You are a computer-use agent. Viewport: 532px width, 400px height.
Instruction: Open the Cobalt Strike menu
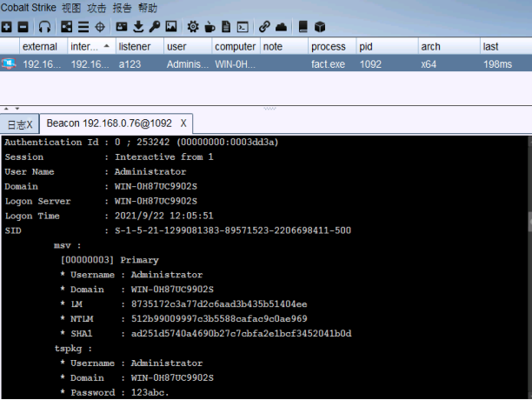coord(28,8)
